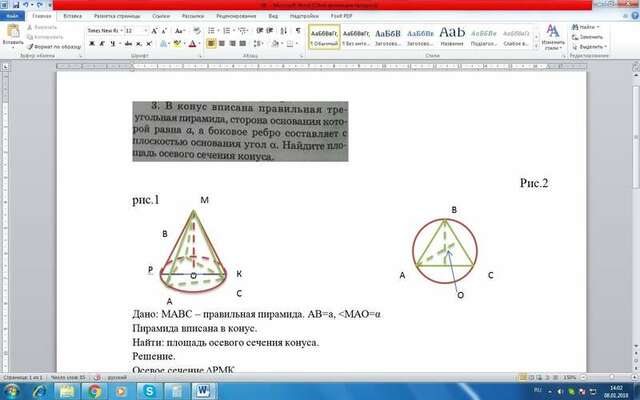
Task: Toggle bold formatting (Ж button)
Action: 92,44
